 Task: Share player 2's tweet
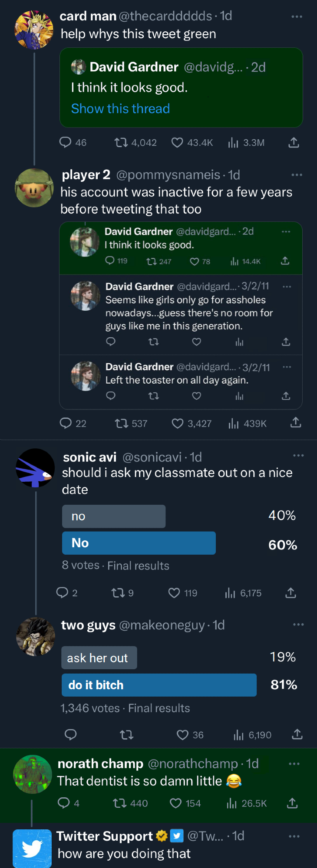(x=296, y=423)
